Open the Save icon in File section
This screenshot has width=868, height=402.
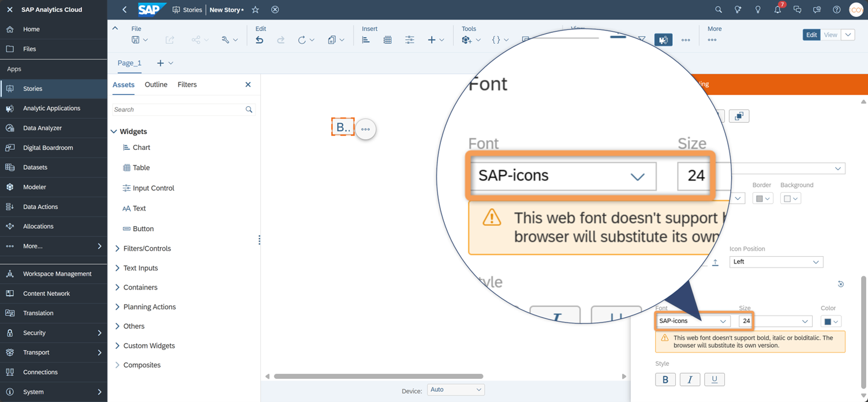pos(136,40)
